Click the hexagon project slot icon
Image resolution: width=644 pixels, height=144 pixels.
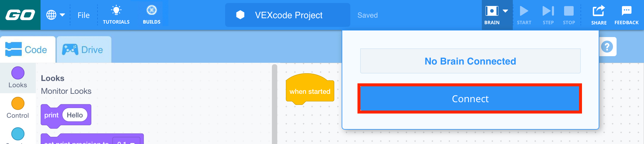pyautogui.click(x=240, y=15)
